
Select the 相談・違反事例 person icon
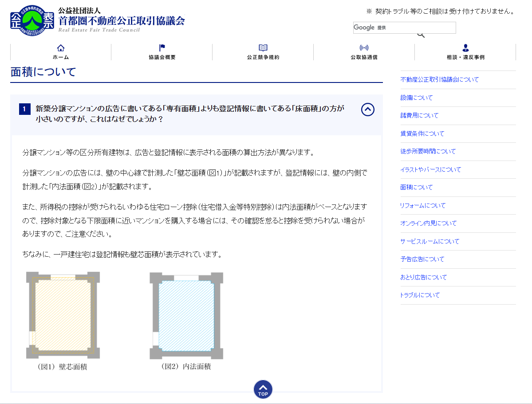tap(465, 47)
